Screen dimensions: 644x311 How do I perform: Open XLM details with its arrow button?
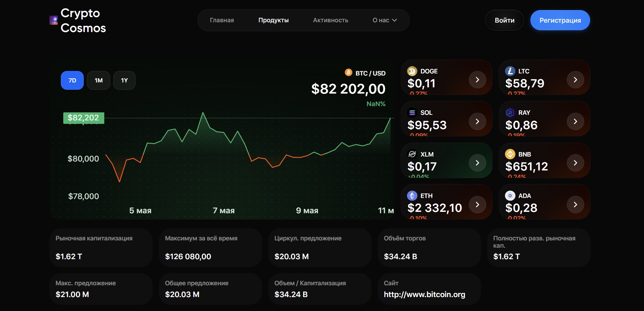point(478,163)
